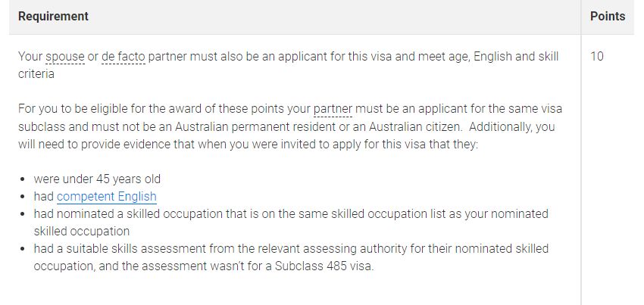Click the "had nominated a skilled occupation" bullet text

(x=127, y=214)
